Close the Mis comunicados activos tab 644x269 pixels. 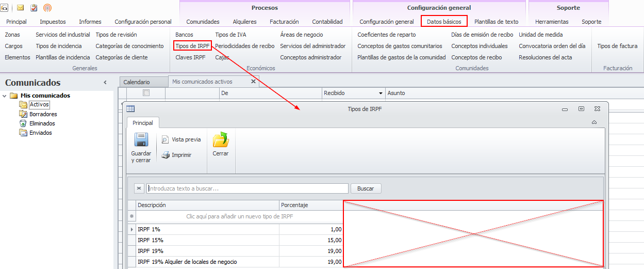point(253,82)
